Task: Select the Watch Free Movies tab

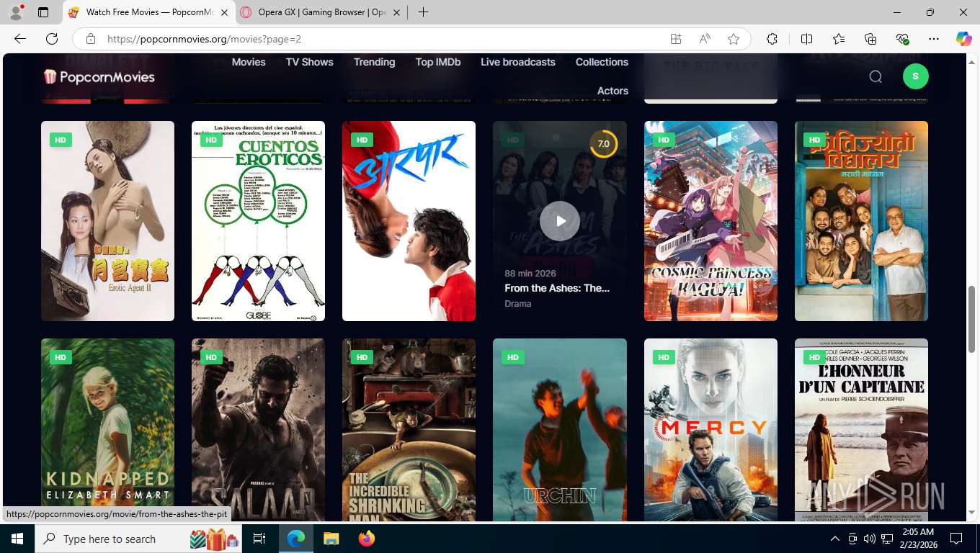Action: coord(150,12)
